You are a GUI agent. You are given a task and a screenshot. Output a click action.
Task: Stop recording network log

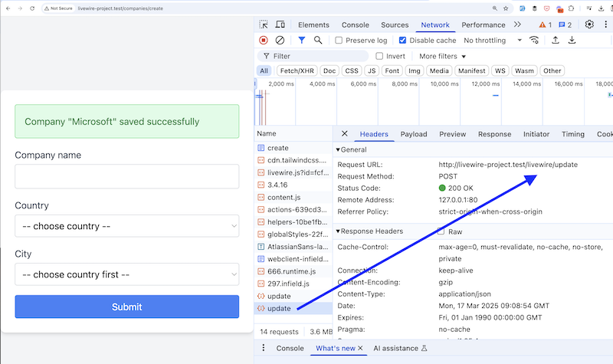click(264, 41)
